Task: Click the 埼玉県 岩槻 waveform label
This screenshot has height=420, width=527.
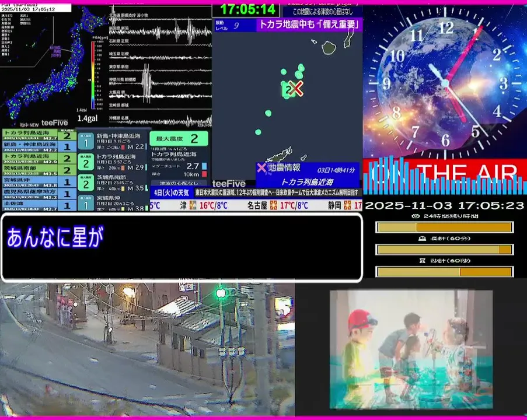Action: click(118, 54)
